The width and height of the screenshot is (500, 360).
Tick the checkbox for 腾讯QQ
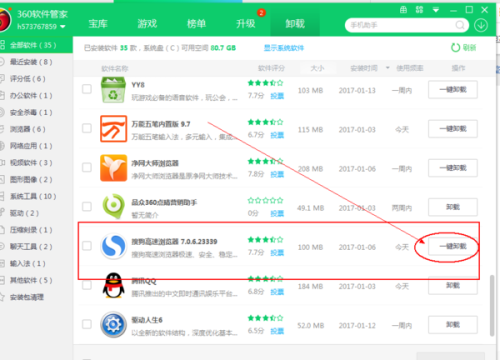[x=87, y=285]
